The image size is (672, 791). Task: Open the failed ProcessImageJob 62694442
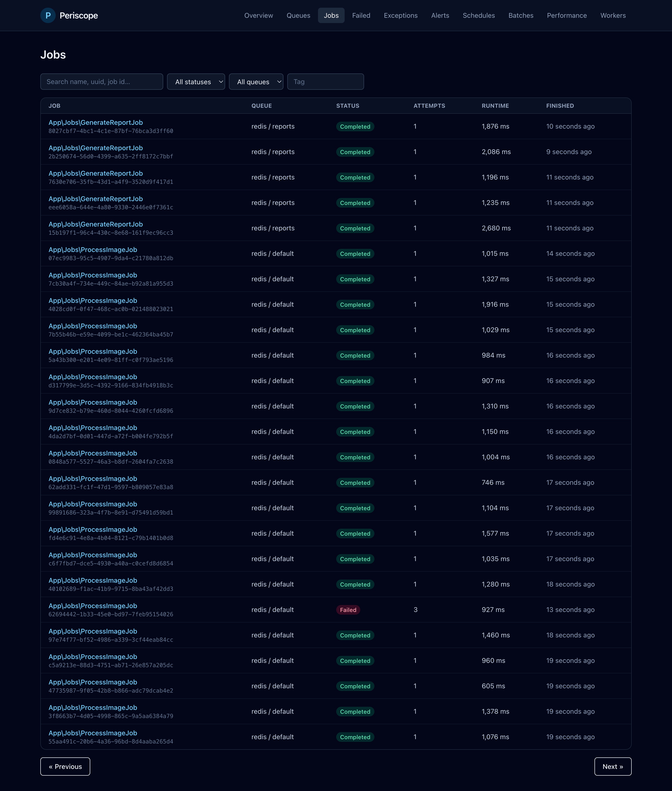tap(93, 606)
